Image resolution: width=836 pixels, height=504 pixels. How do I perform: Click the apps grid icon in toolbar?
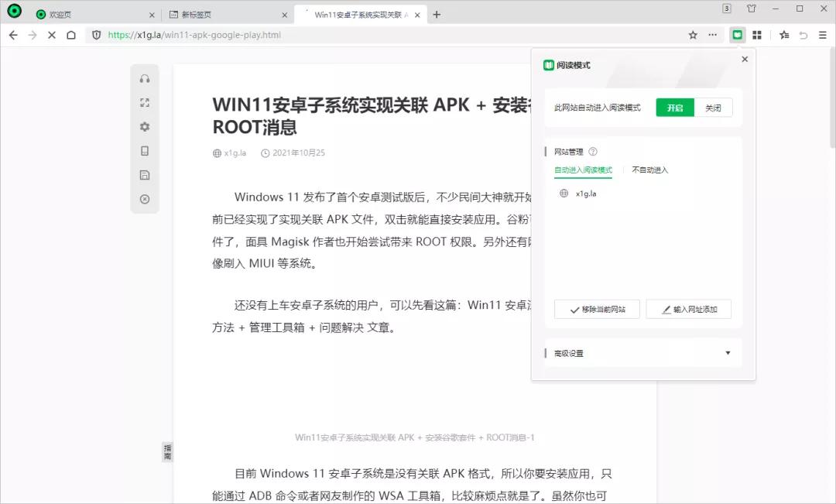[757, 35]
